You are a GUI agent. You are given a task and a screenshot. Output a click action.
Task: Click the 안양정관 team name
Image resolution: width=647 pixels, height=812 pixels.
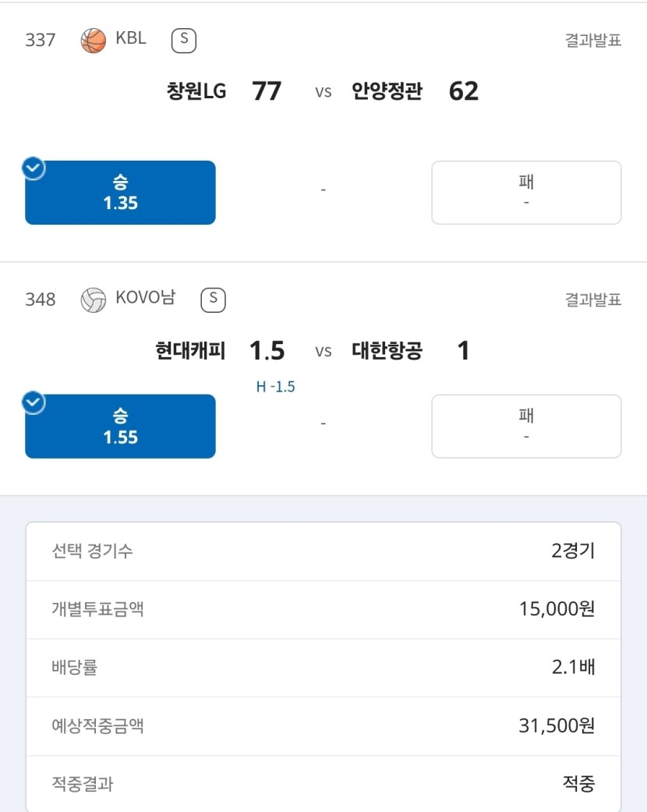click(387, 91)
